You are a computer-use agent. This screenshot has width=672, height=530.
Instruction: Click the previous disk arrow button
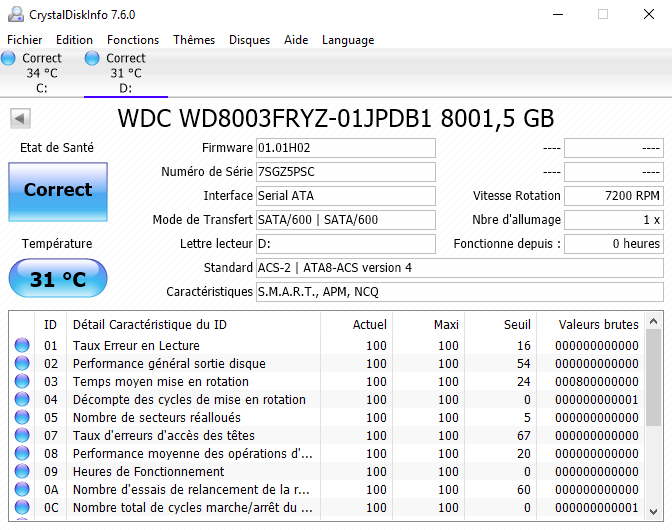(x=21, y=118)
